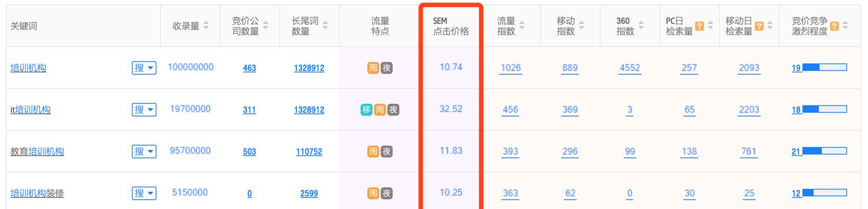
Task: Open the keyword link 培训机构装修
Action: click(37, 193)
